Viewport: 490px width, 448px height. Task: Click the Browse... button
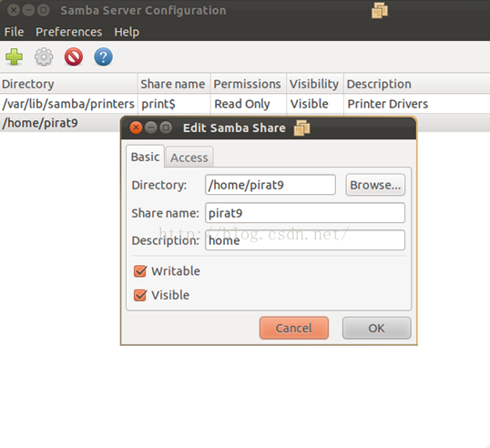click(x=375, y=185)
